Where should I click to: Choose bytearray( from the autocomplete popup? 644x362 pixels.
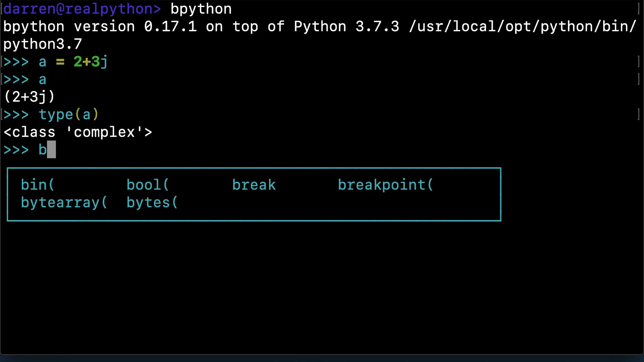(64, 202)
